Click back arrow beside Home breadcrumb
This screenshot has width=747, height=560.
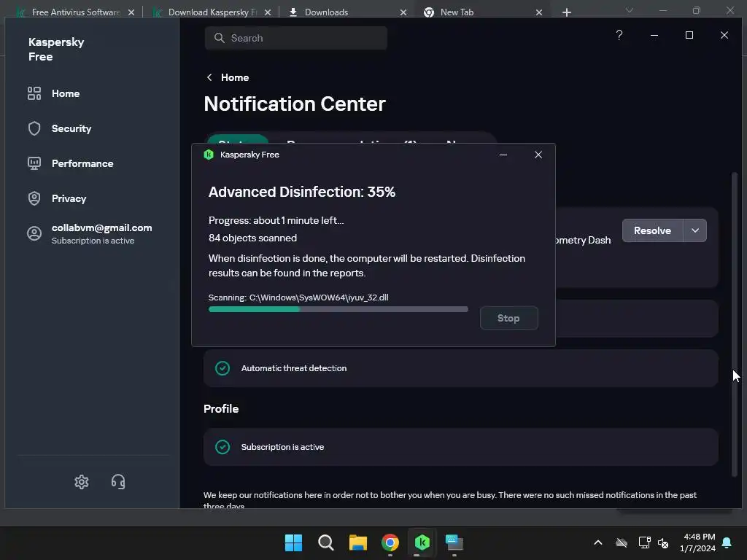(209, 77)
